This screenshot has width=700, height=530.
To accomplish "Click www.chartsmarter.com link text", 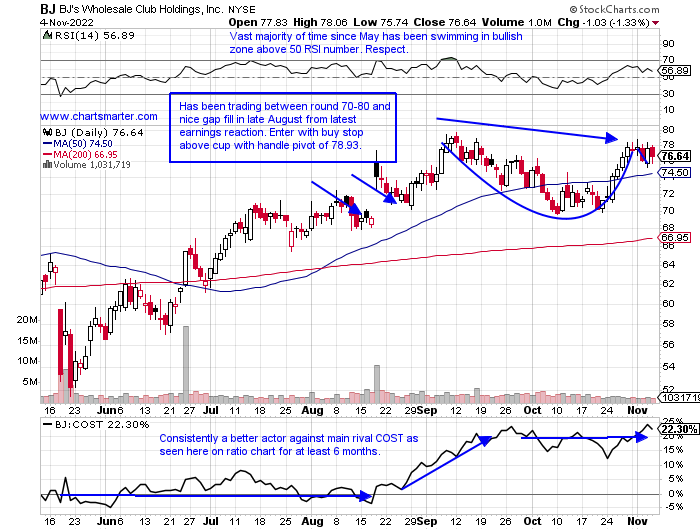I will (x=99, y=117).
